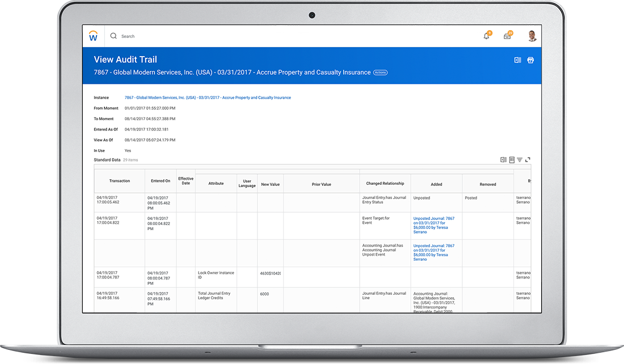
Task: Expand the table to fullscreen
Action: (528, 159)
